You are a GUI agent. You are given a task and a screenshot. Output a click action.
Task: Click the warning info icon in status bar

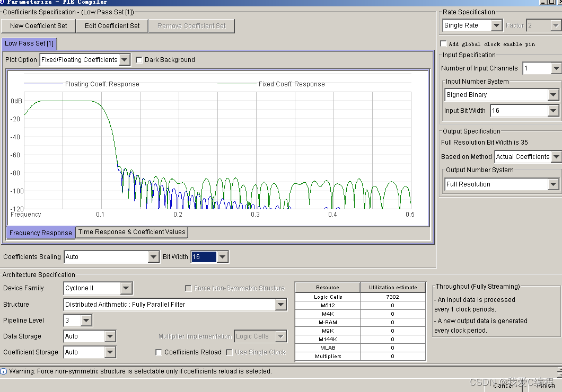4,371
